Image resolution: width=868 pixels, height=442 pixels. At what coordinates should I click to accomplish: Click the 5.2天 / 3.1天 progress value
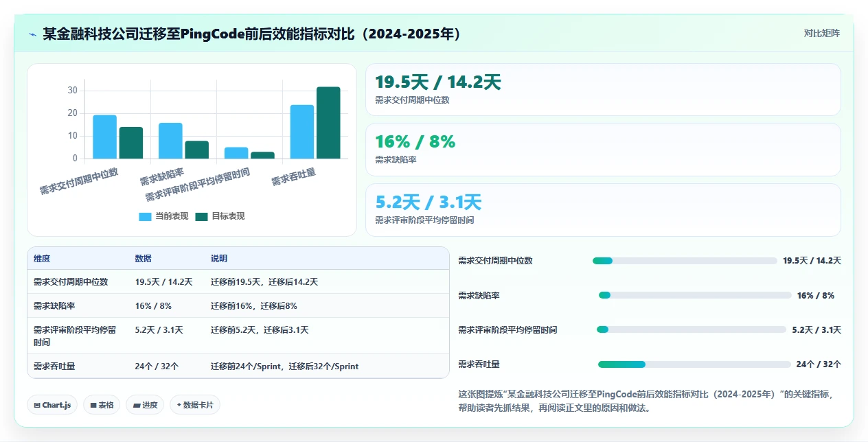816,329
